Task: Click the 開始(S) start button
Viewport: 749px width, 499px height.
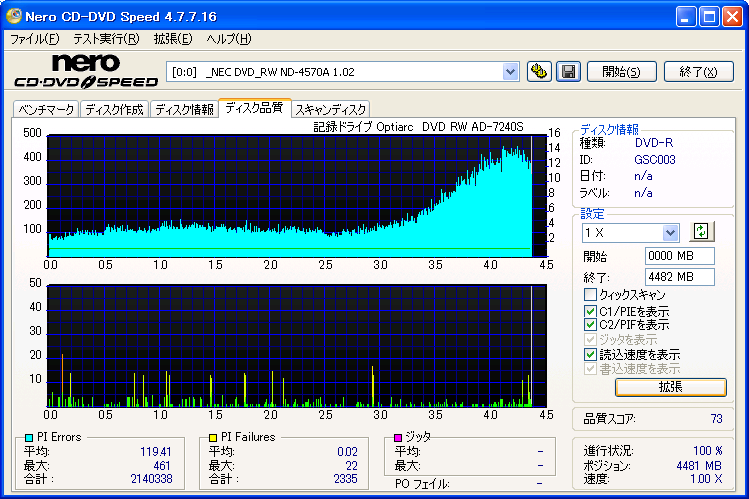Action: (621, 72)
